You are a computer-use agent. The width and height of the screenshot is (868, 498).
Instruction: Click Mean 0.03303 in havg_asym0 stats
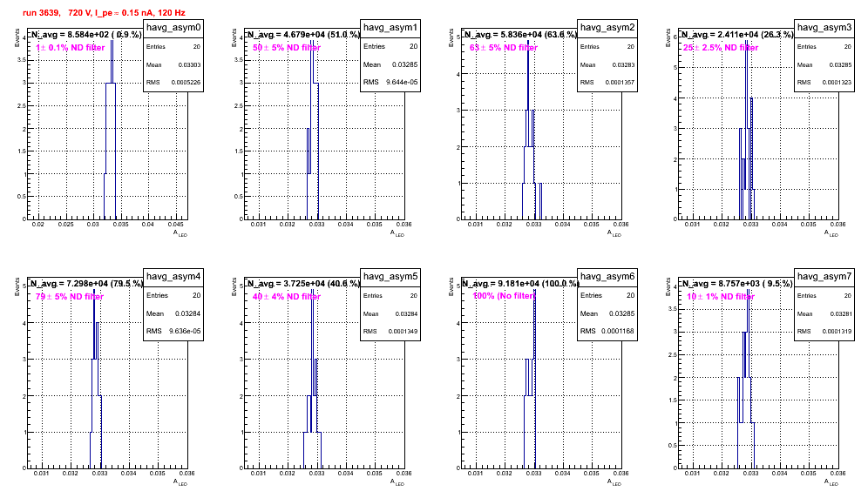coord(173,64)
